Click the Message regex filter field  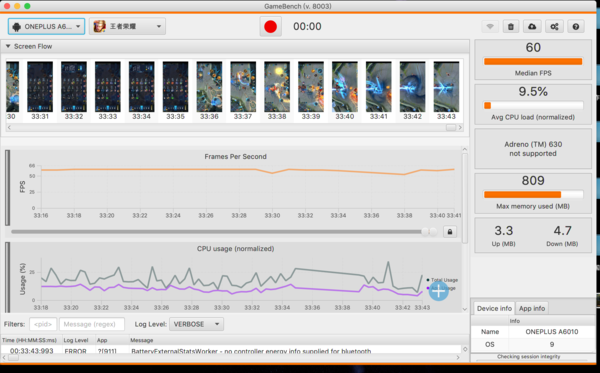click(92, 324)
